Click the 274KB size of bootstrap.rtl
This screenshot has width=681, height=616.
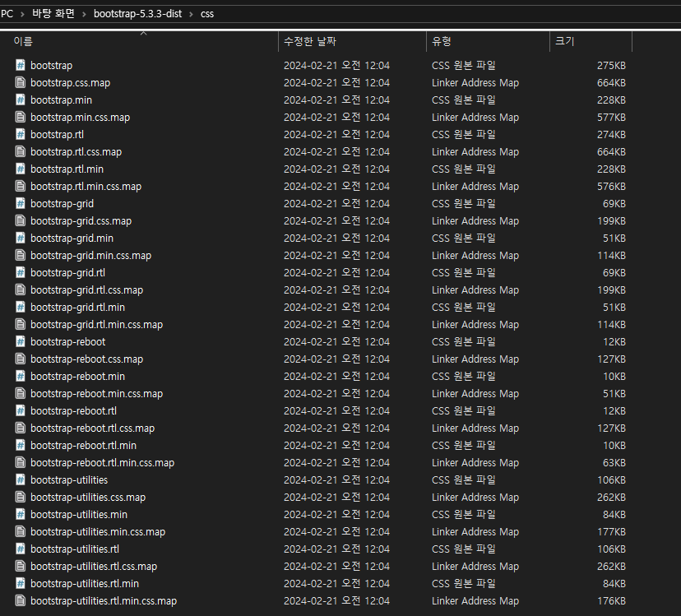611,134
